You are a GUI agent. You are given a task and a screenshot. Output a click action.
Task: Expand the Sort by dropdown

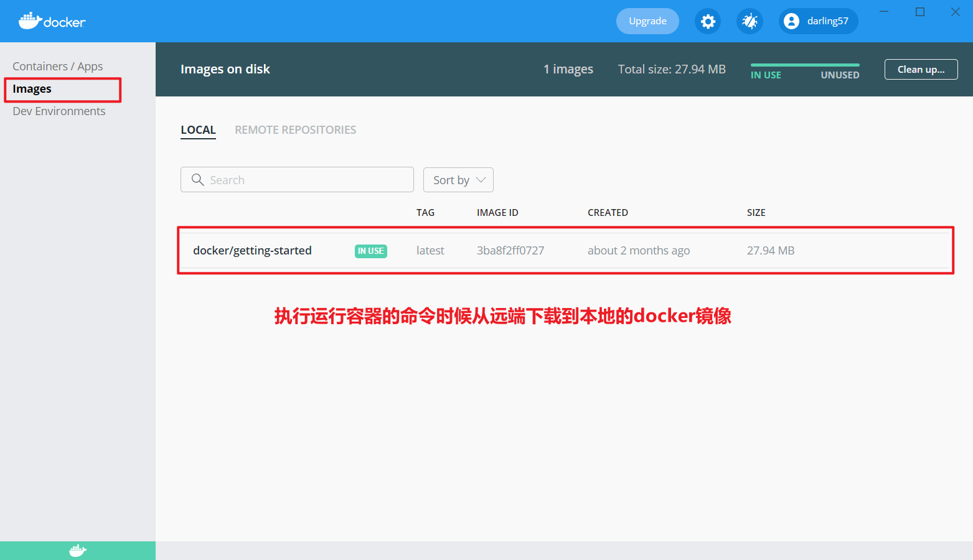(x=458, y=180)
